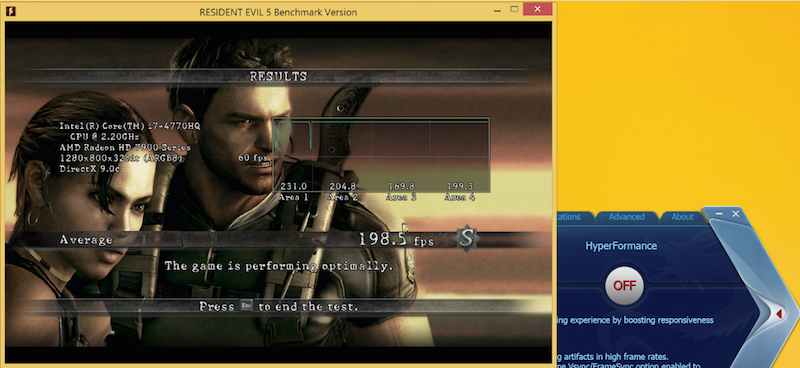Click the Resident Evil 5 title bar icon
800x368 pixels.
(10, 11)
